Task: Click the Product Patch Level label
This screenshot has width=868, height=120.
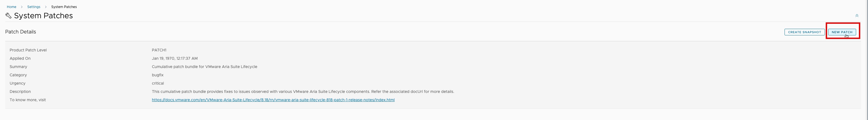Action: coord(28,50)
